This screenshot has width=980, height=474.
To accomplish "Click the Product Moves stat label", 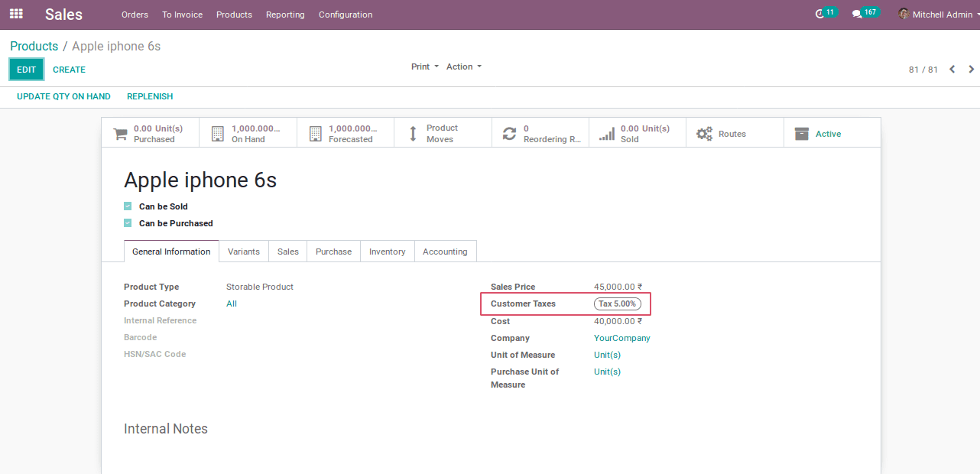I will (442, 134).
